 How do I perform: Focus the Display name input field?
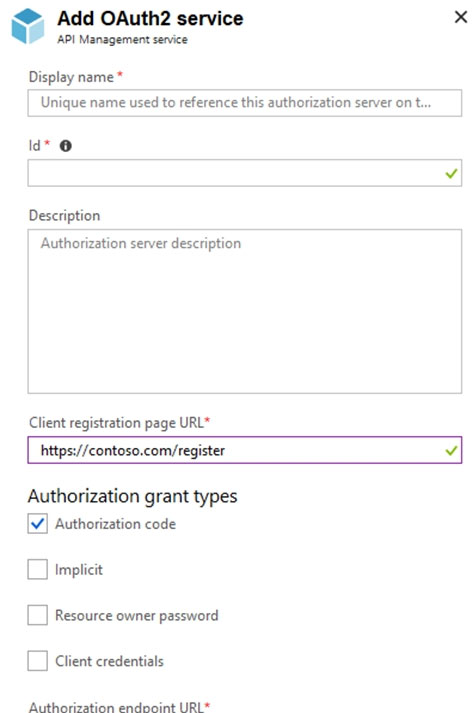pos(245,103)
